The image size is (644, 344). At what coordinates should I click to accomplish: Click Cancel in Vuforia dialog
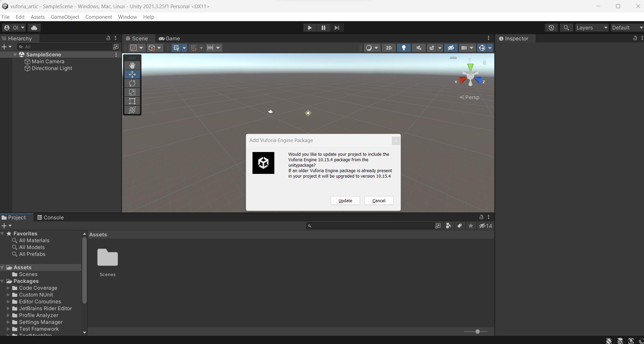click(x=379, y=201)
